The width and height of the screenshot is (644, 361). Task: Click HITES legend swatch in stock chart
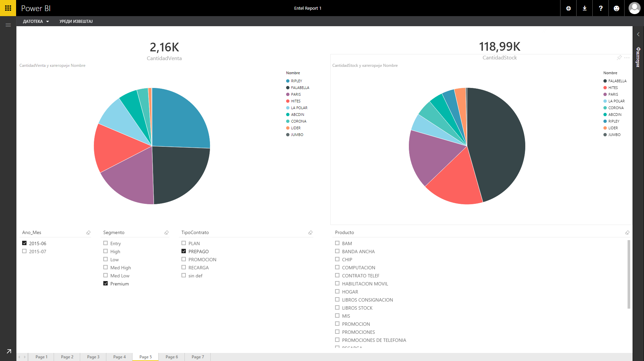(x=605, y=88)
